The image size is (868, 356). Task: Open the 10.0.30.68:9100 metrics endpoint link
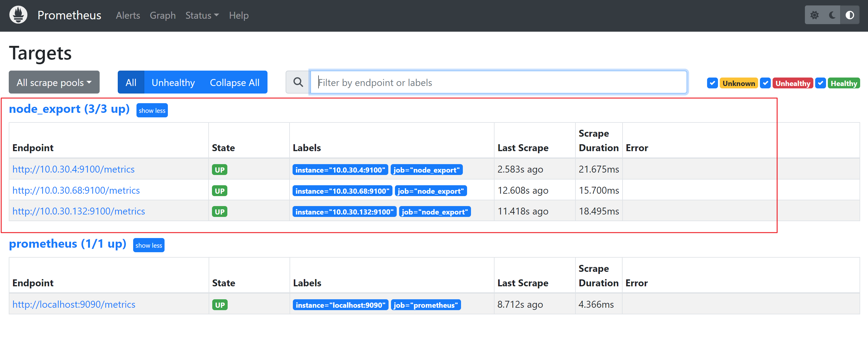76,190
